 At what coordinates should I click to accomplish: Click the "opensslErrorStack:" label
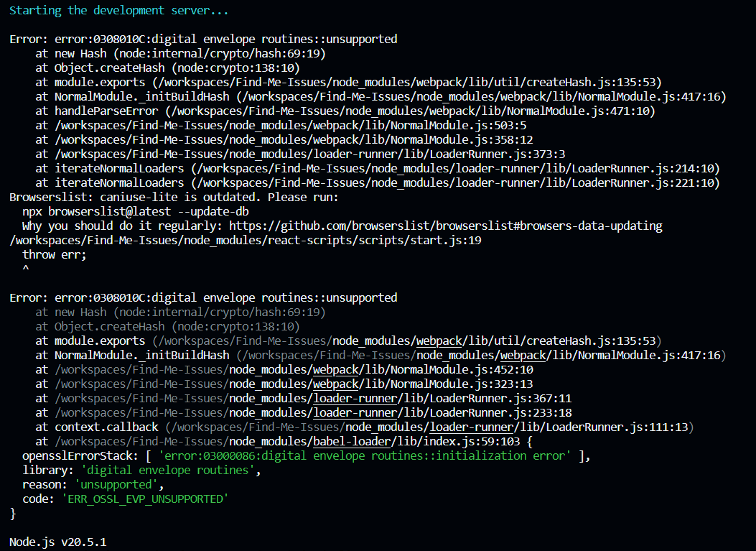[x=80, y=456]
